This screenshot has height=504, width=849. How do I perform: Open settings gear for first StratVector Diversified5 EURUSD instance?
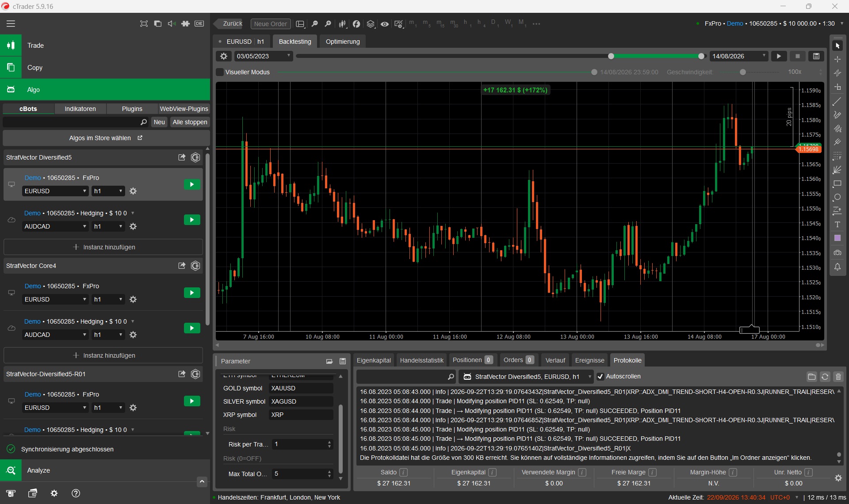pos(133,191)
